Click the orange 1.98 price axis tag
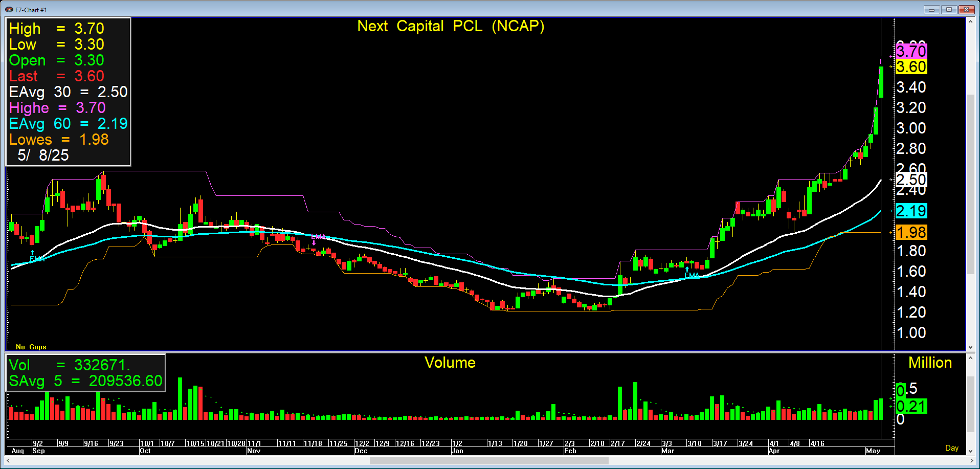The height and width of the screenshot is (469, 980). click(911, 233)
